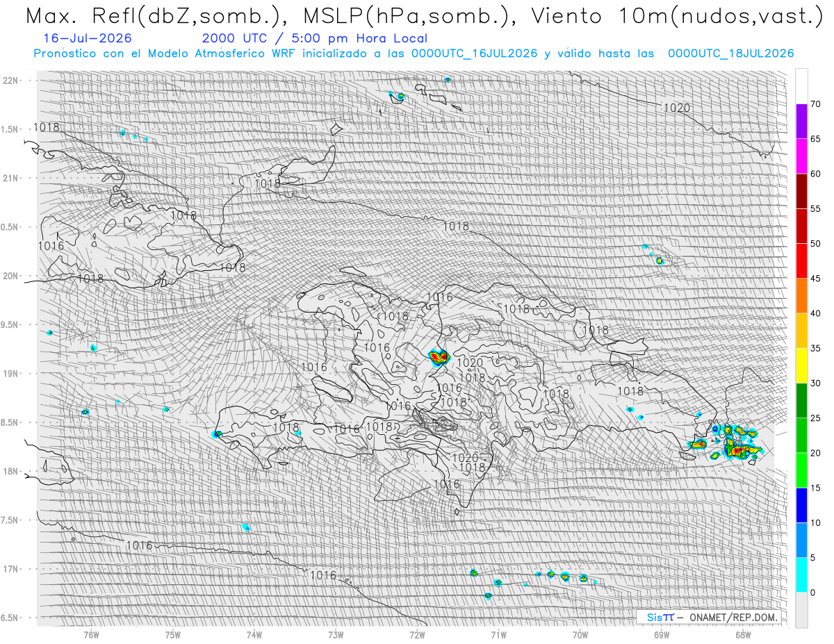Click the cyan 0–5 dBZ legend swatch

click(801, 575)
